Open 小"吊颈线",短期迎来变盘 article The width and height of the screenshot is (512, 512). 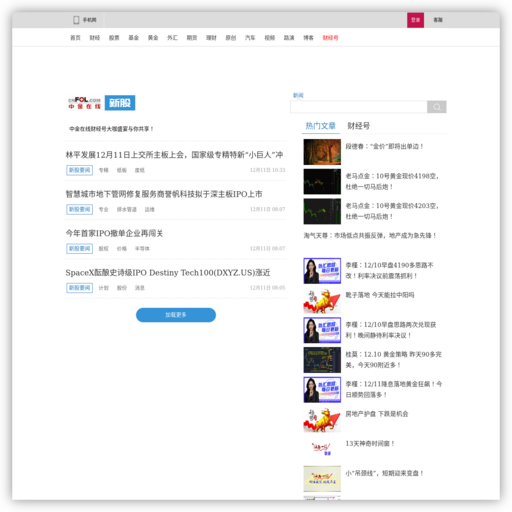(x=384, y=473)
